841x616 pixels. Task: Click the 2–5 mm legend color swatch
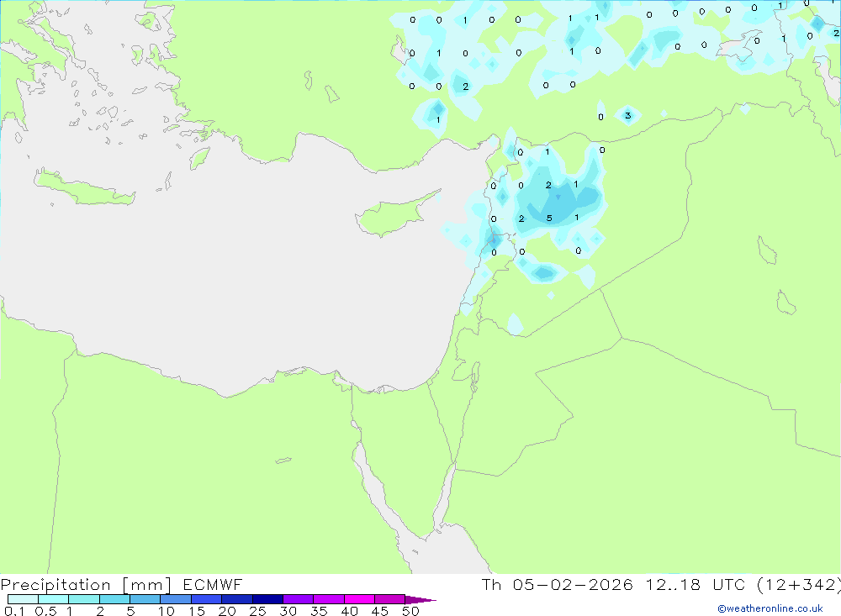[114, 599]
